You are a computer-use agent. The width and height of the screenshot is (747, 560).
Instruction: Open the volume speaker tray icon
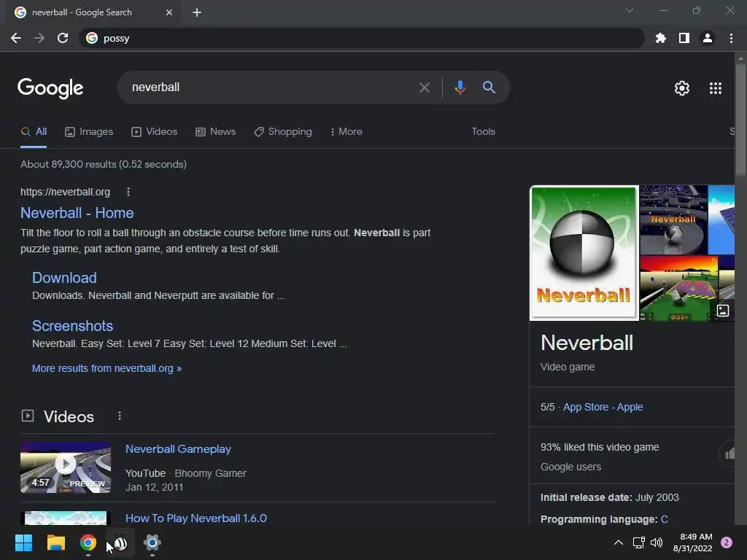point(657,542)
